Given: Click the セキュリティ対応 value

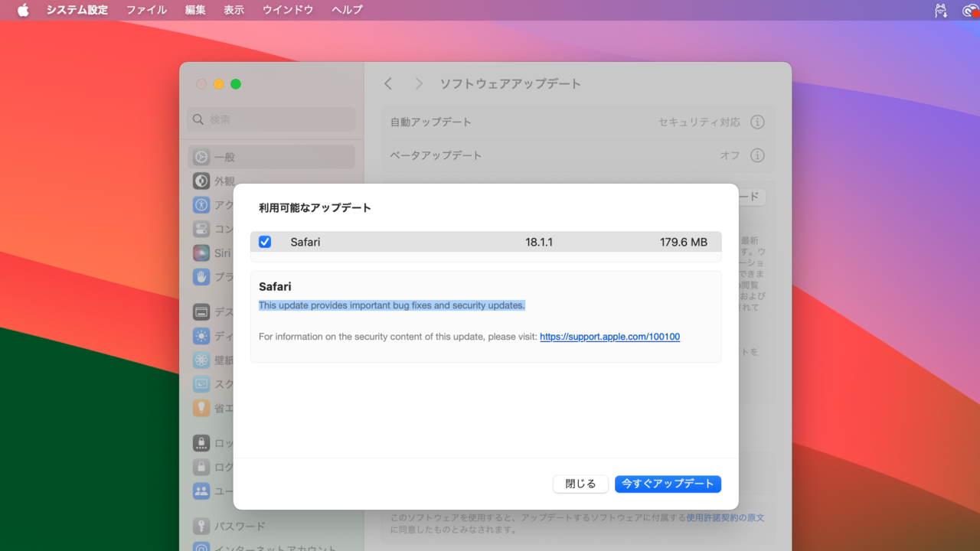Looking at the screenshot, I should 699,122.
